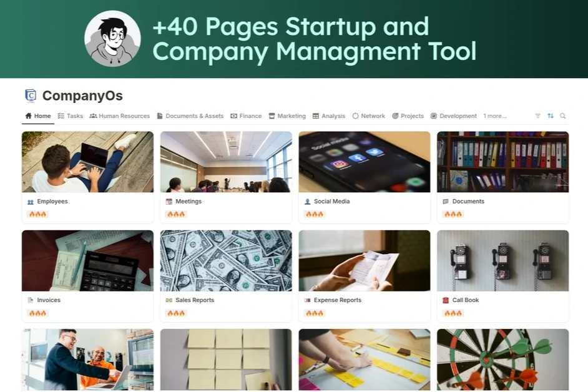Open the Human Resources tab

pyautogui.click(x=120, y=116)
